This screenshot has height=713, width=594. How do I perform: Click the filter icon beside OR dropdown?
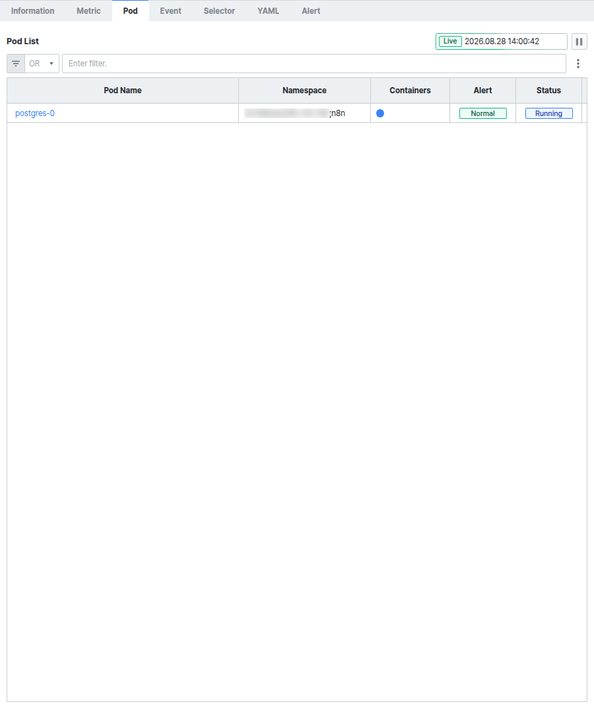(x=16, y=64)
